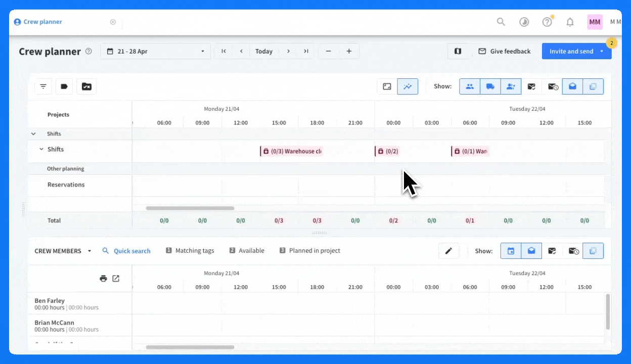Print the crew members list
Viewport: 631px width, 364px height.
click(103, 279)
